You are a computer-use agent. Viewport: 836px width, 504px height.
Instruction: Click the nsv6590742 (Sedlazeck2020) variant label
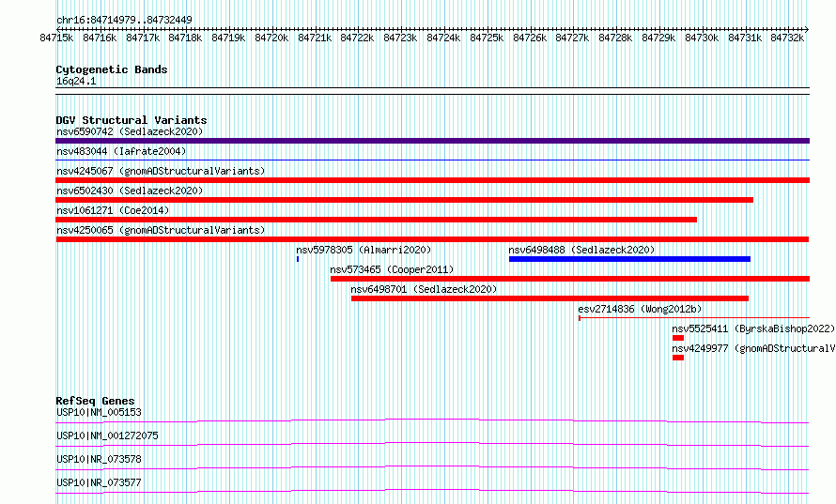click(130, 131)
